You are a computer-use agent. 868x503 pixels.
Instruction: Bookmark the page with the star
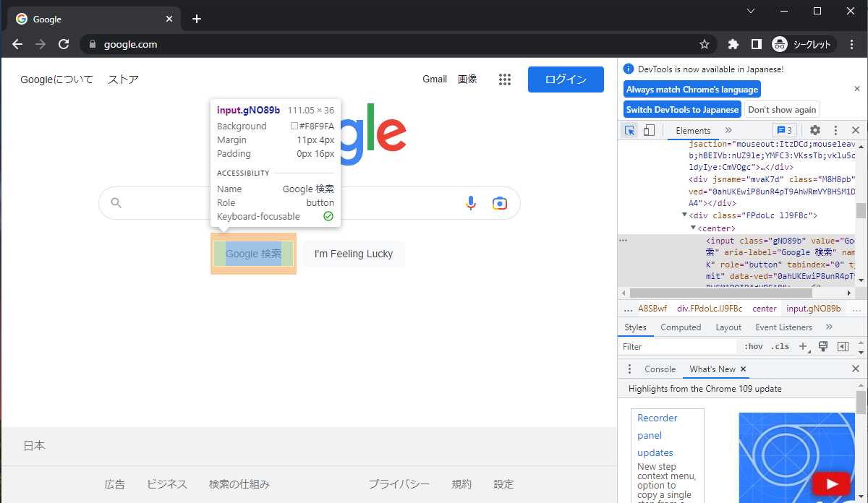point(704,43)
